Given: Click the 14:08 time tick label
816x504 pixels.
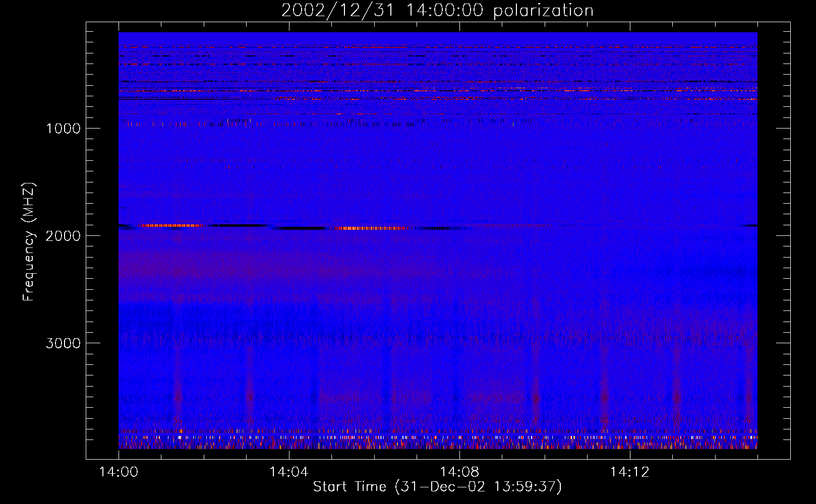Looking at the screenshot, I should pyautogui.click(x=459, y=472).
